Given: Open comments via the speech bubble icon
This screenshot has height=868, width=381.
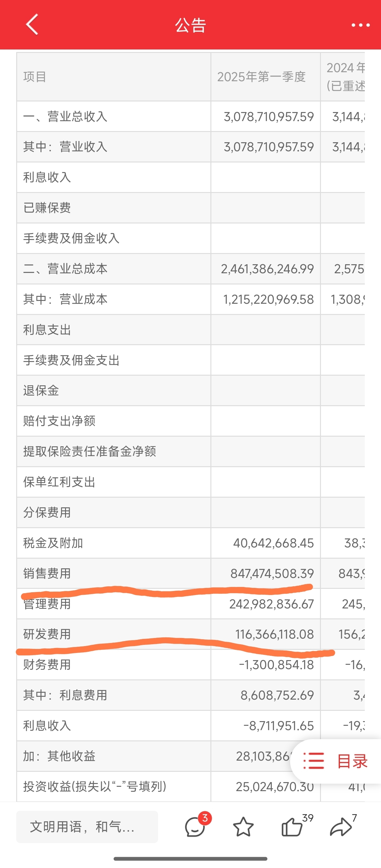Looking at the screenshot, I should pyautogui.click(x=195, y=827).
